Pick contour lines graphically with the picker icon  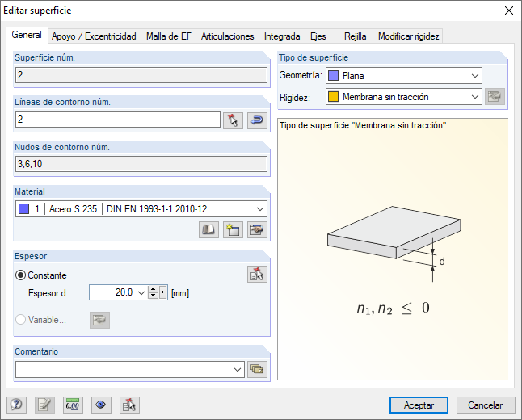pos(233,120)
